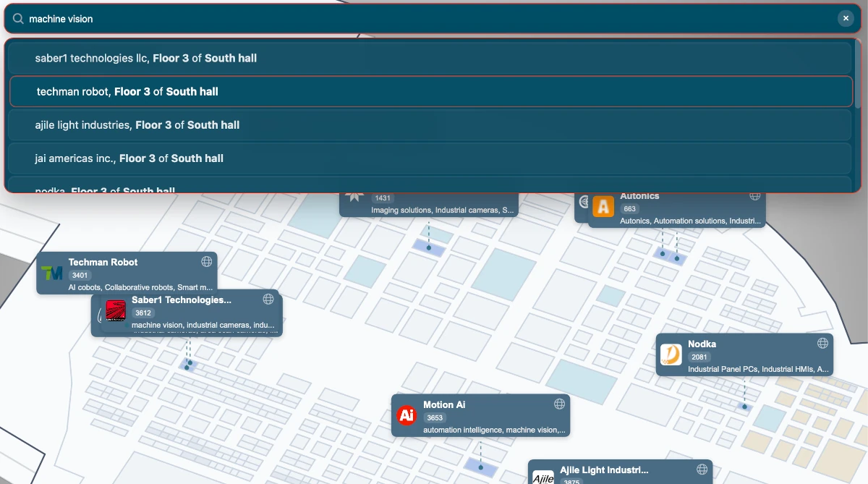The image size is (868, 484).
Task: Click 'machine vision, industrial cameras' description text
Action: pyautogui.click(x=203, y=325)
